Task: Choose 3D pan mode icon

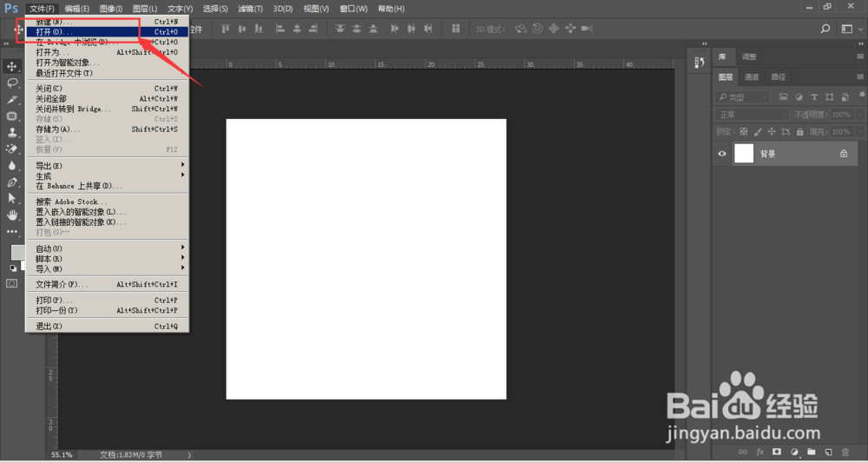Action: 554,29
